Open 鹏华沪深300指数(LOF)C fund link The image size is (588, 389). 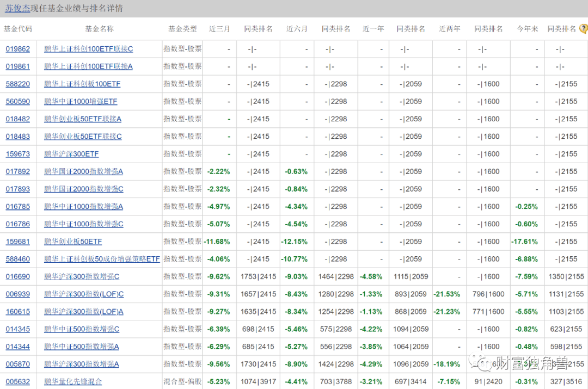[84, 294]
